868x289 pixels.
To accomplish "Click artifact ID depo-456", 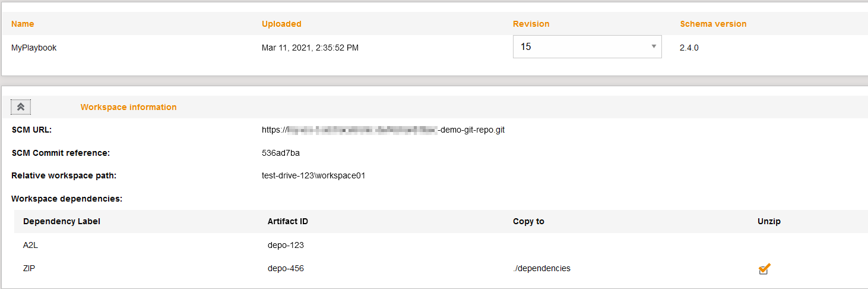I will pos(286,268).
